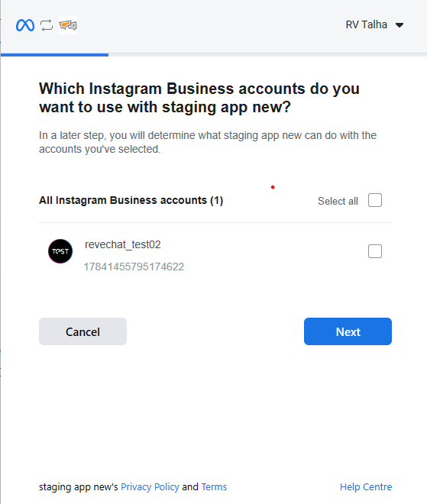
Task: Tick the Select all checkbox
Action: tap(375, 200)
